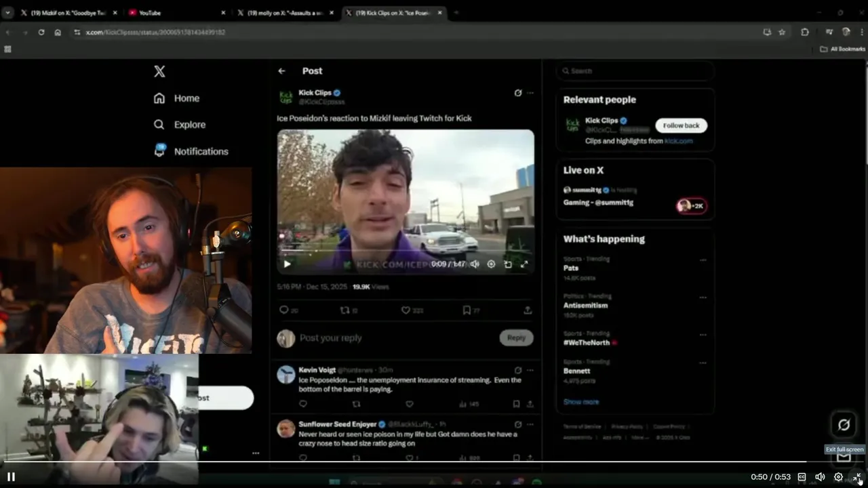Open the floating Grok button
868x488 pixels.
844,425
